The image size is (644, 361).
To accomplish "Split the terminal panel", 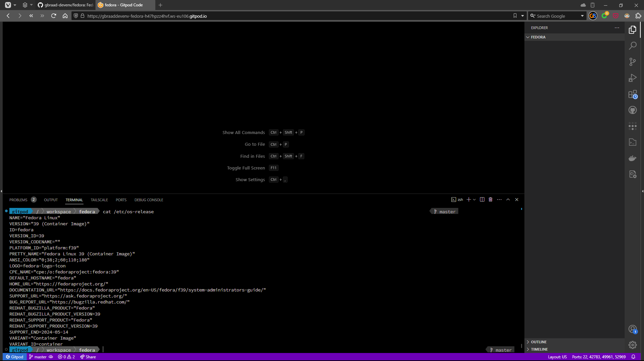I will (482, 200).
